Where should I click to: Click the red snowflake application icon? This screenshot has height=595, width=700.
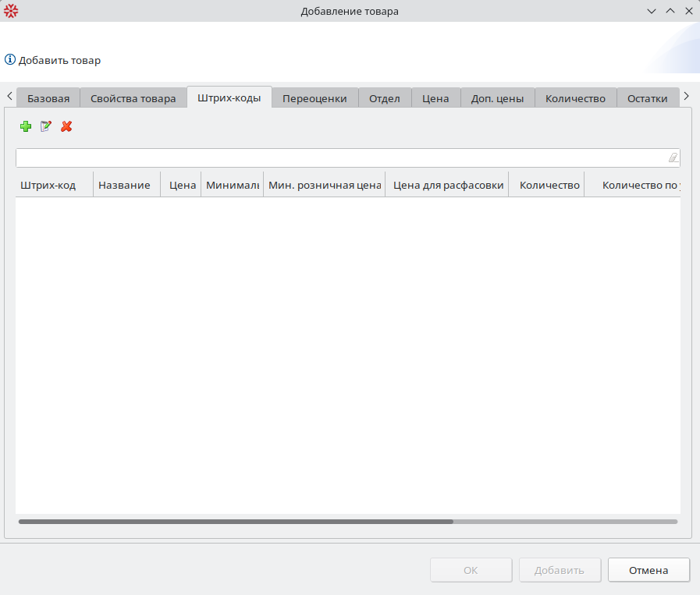click(x=11, y=11)
